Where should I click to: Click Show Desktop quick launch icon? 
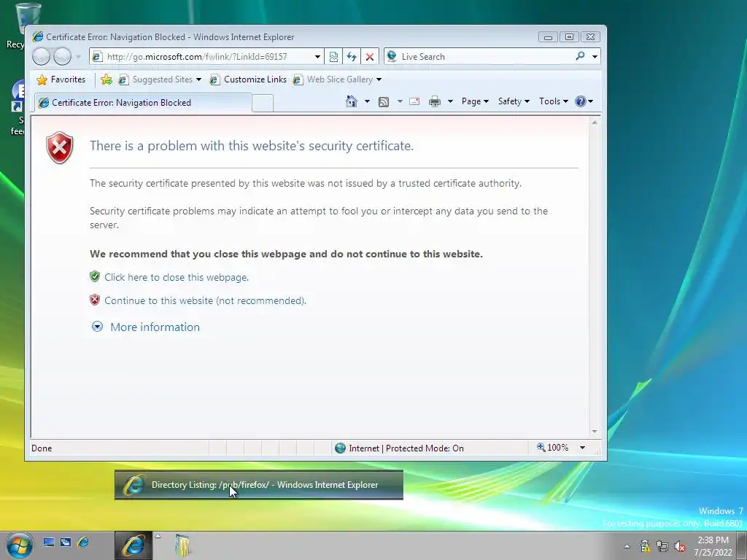click(49, 542)
